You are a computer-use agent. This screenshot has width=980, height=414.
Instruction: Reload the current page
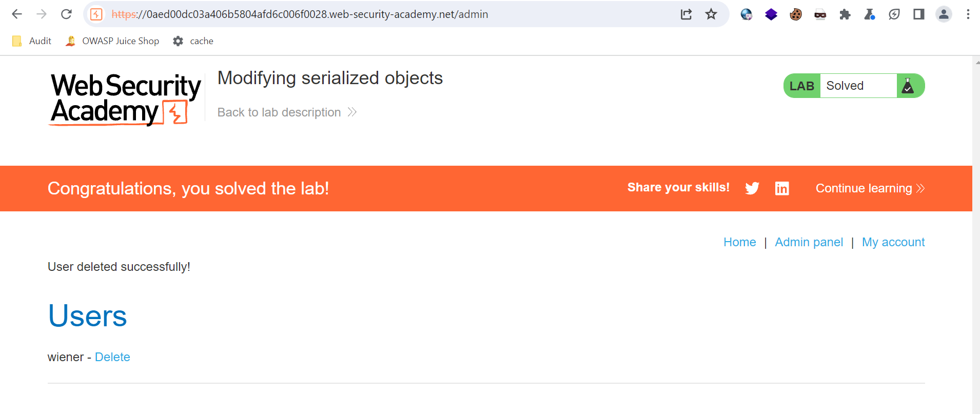pyautogui.click(x=66, y=14)
